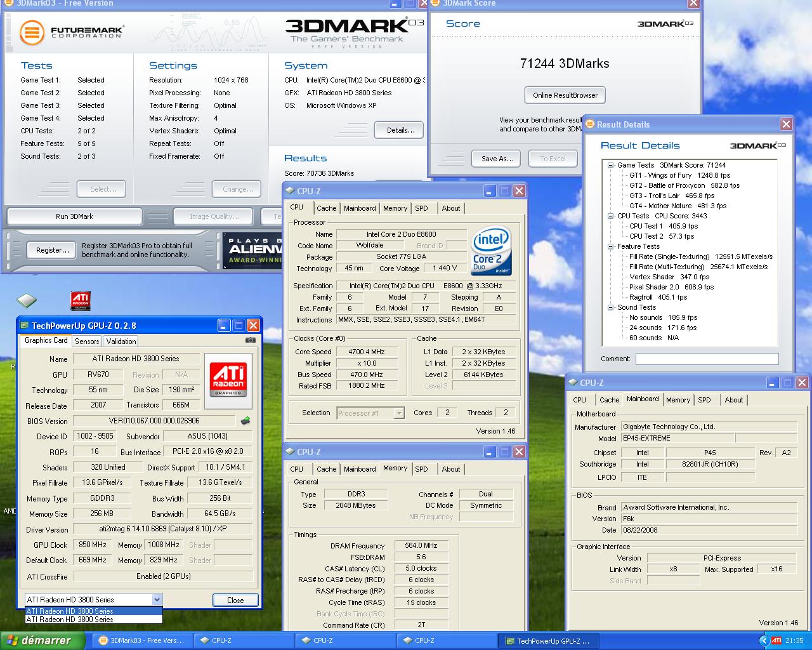Click the Intel Core 2 Duo logo in CPU-Z

pyautogui.click(x=492, y=252)
